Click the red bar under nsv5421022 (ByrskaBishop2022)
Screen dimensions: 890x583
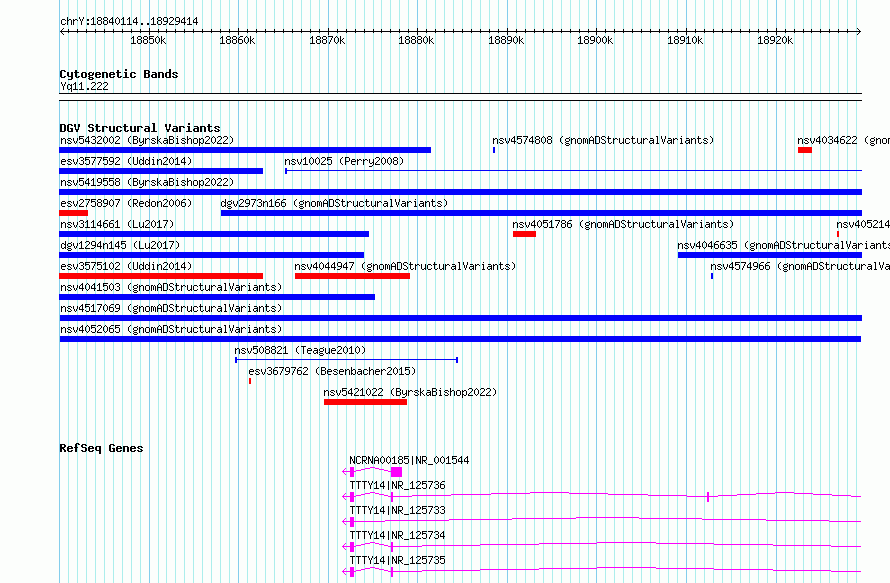tap(366, 402)
